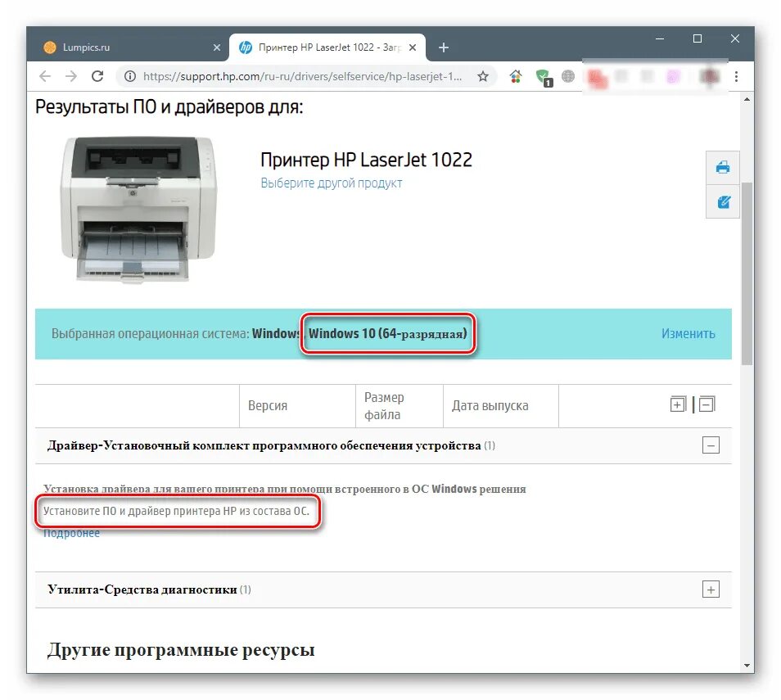
Task: Click the colorful house extension icon
Action: pos(516,76)
